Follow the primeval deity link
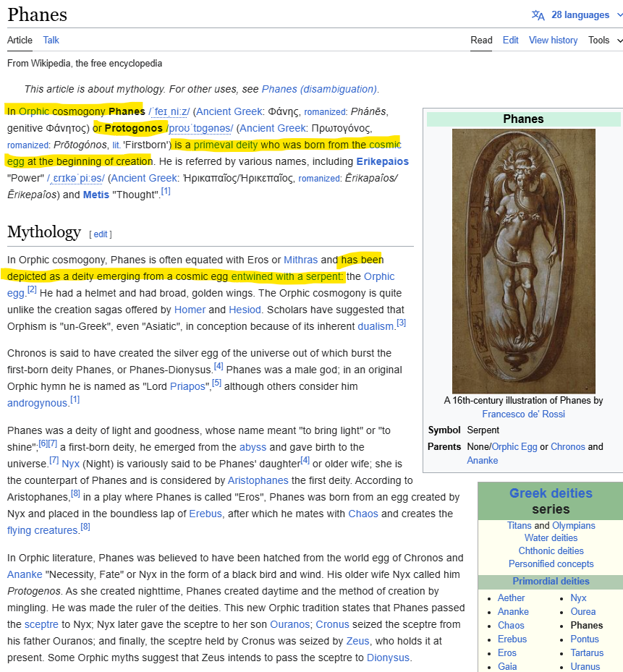The height and width of the screenshot is (672, 623). [226, 145]
